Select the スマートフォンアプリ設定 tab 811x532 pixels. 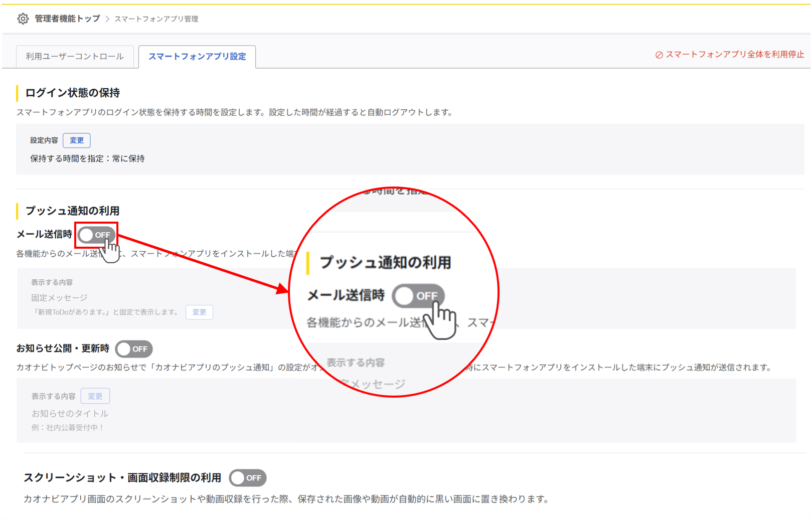[x=197, y=57]
